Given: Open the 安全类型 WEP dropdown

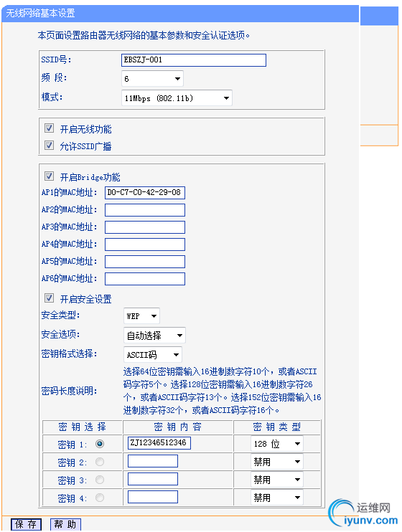Looking at the screenshot, I should pyautogui.click(x=141, y=316).
